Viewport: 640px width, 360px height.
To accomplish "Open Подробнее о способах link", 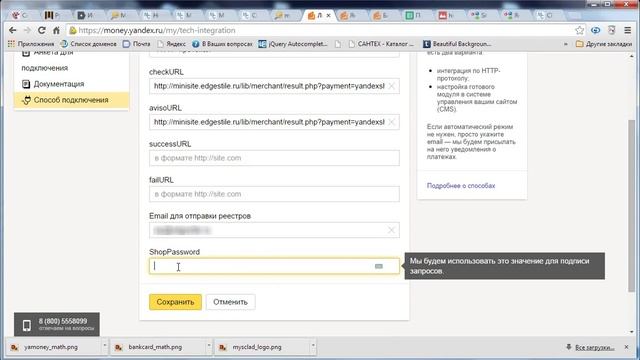I will (461, 186).
